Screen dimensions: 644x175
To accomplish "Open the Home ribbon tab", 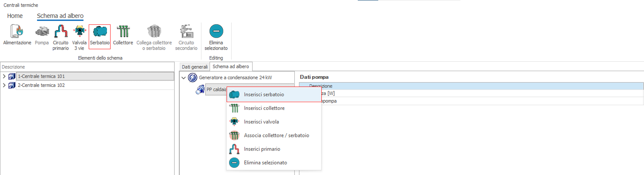I will coord(15,16).
